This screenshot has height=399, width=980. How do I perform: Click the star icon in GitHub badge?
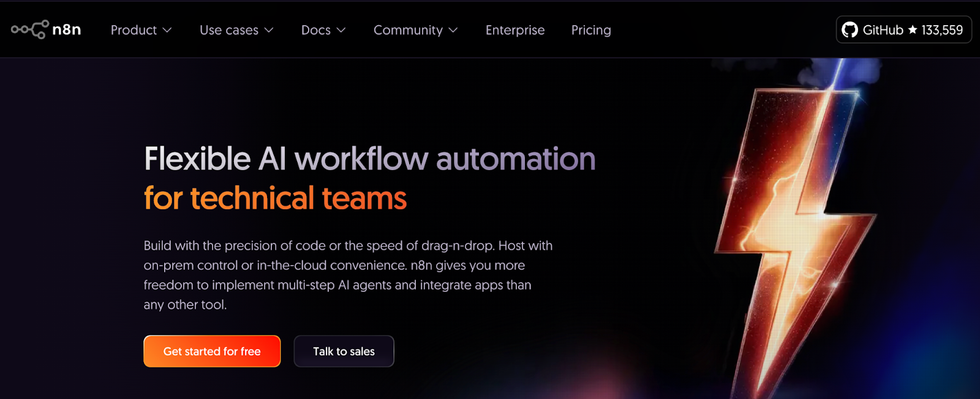pyautogui.click(x=913, y=30)
